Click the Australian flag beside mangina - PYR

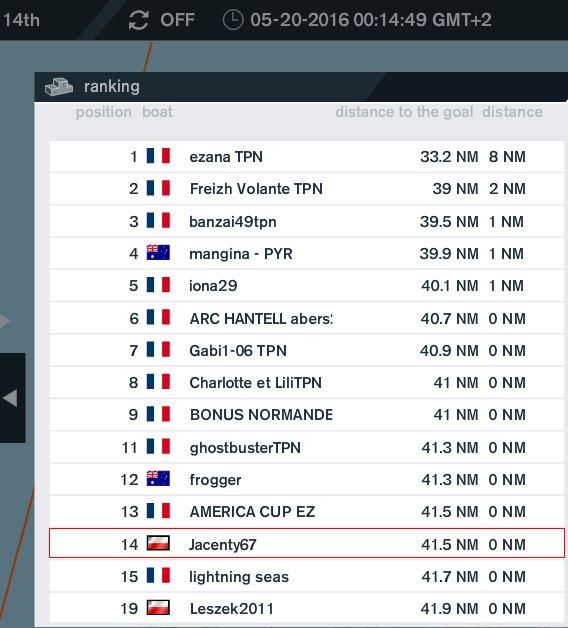(158, 253)
